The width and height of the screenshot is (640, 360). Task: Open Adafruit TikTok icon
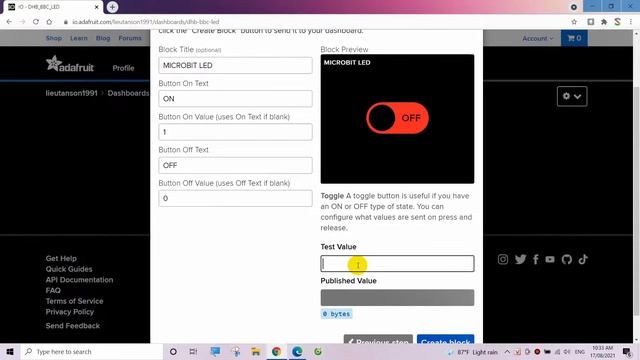(x=583, y=259)
